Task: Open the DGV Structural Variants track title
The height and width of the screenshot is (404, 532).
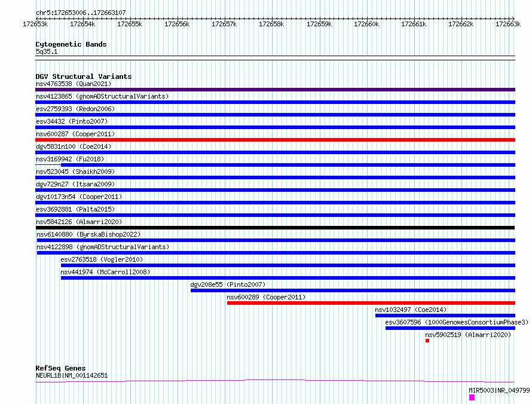Action: tap(84, 76)
